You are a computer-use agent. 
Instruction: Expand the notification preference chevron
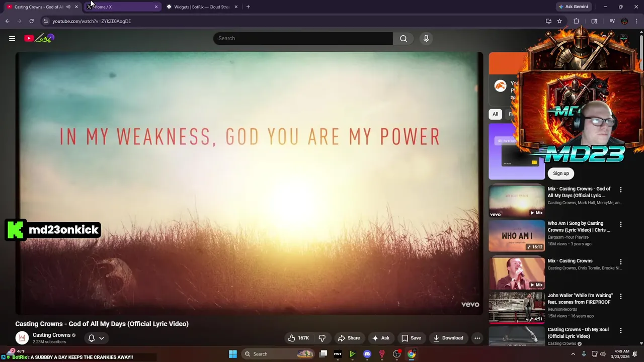coord(102,338)
